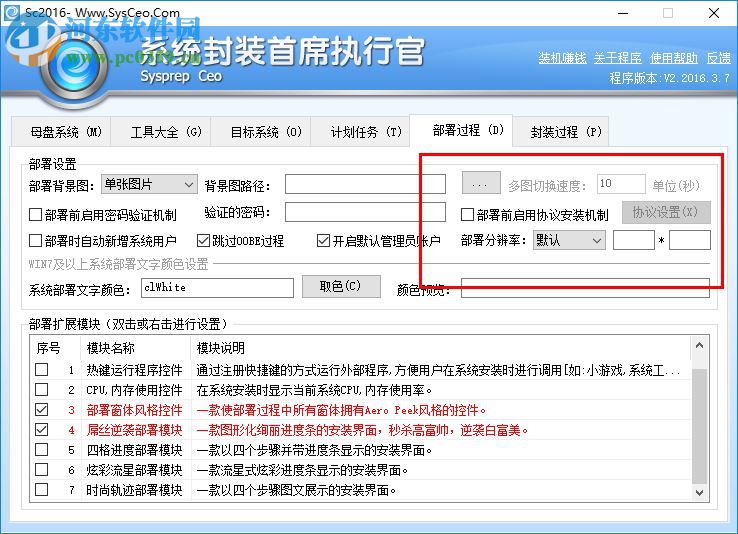Enable 部署前启用密码验证机制 checkbox
Image resolution: width=738 pixels, height=534 pixels.
coord(36,215)
